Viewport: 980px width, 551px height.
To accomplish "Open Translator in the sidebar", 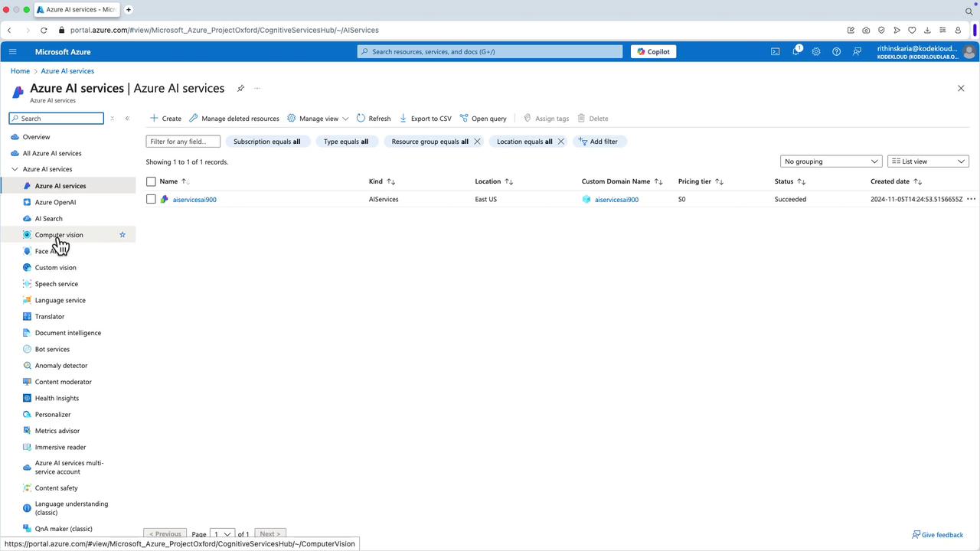I will (50, 317).
